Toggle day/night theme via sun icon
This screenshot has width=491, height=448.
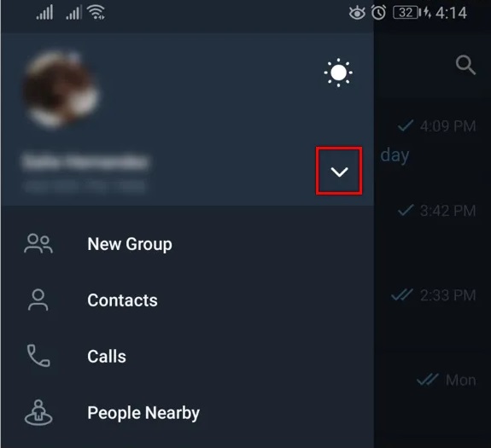click(x=338, y=73)
